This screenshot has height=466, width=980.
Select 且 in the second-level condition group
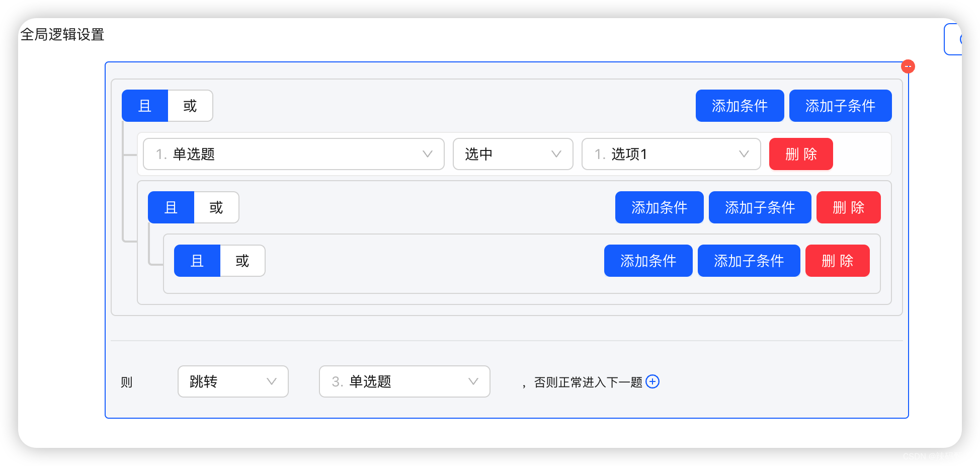click(x=171, y=207)
